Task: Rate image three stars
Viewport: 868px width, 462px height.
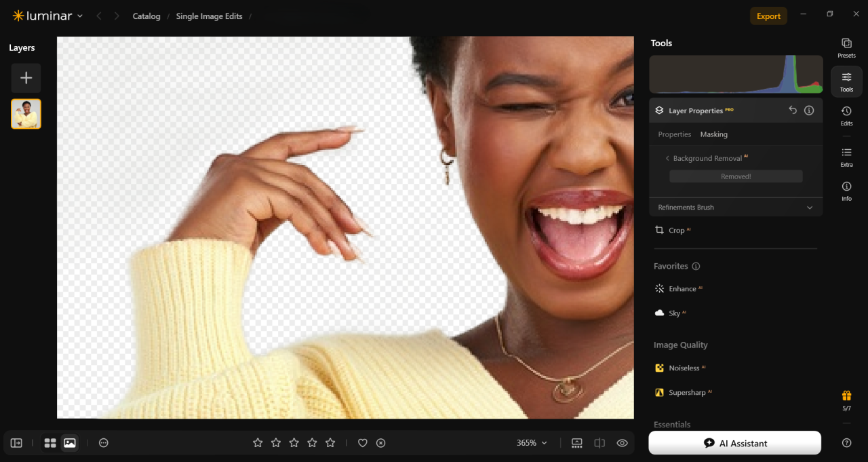Action: point(294,443)
